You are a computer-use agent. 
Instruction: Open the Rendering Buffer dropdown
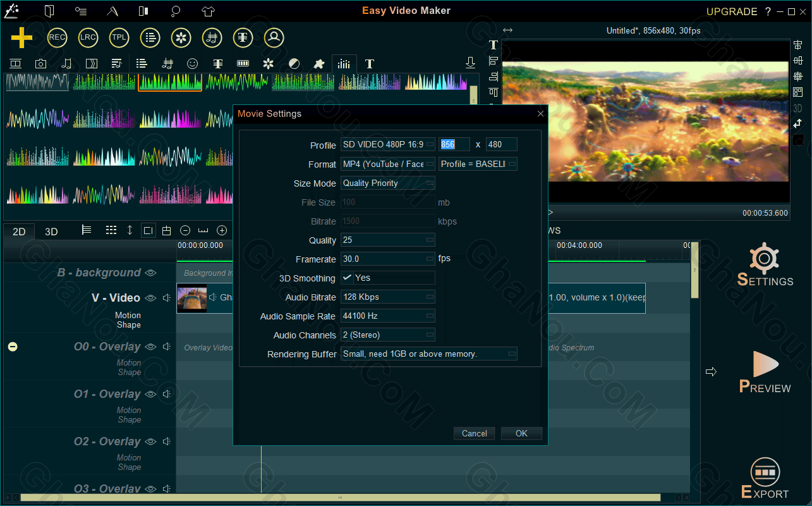(429, 354)
